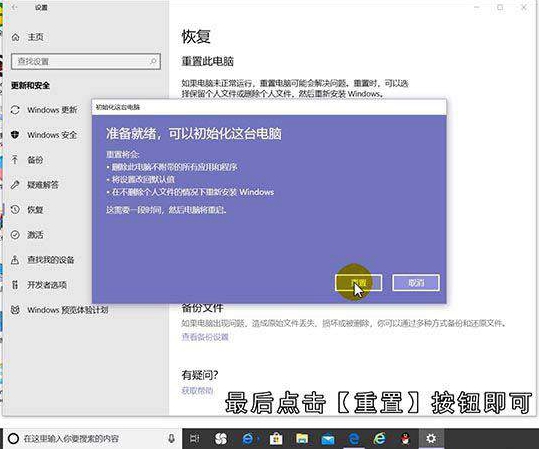Screen dimensions: 539x449
Task: Open 激活 sidebar item
Action: pyautogui.click(x=35, y=235)
